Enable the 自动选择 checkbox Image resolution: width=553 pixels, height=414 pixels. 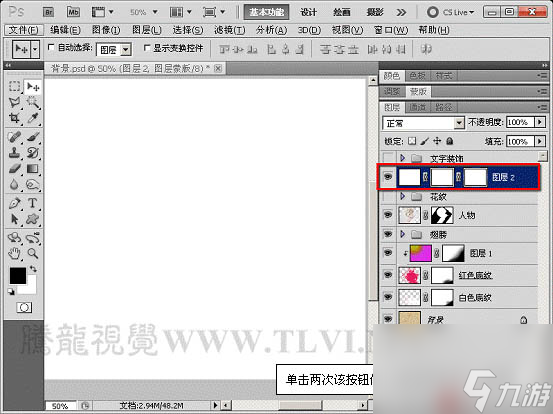pyautogui.click(x=51, y=47)
